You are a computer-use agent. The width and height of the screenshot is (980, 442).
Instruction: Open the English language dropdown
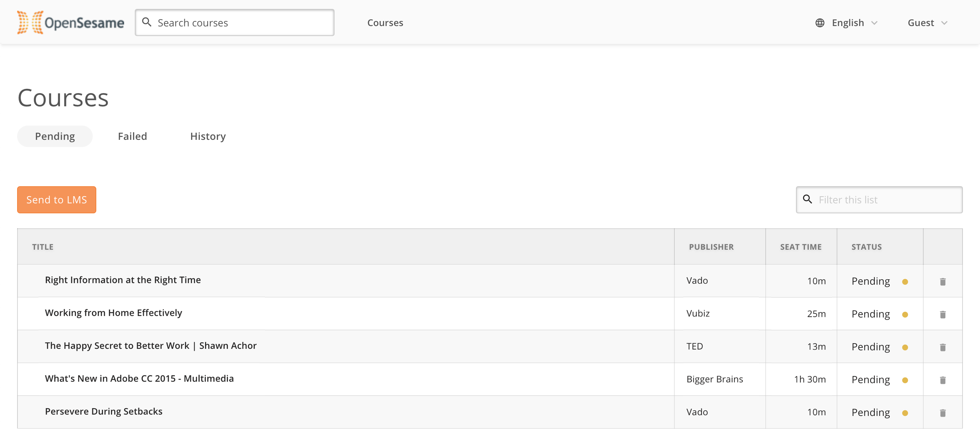(x=847, y=23)
